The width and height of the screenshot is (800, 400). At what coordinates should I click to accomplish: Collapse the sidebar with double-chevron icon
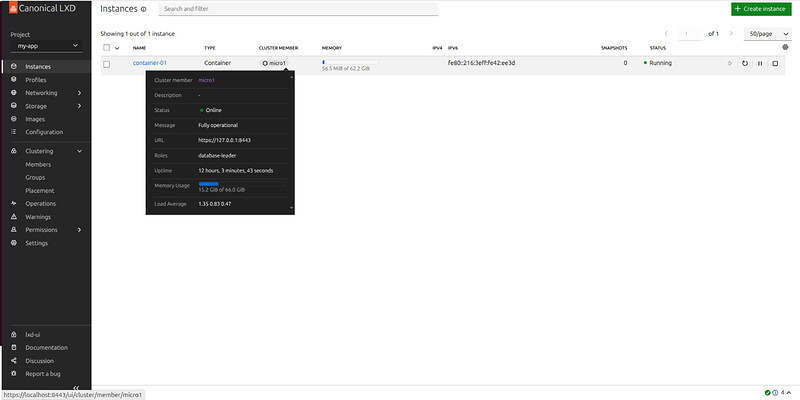(x=77, y=388)
